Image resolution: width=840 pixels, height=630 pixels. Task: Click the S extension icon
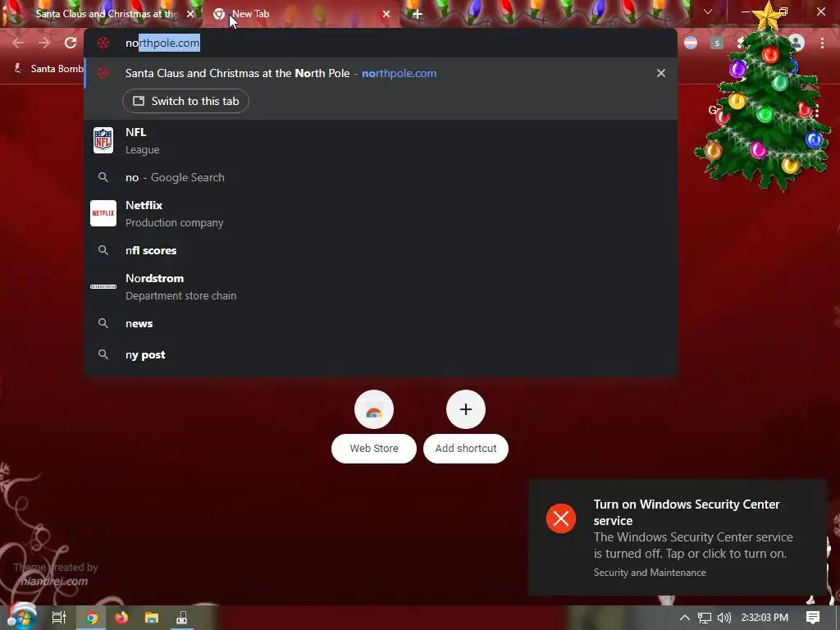click(x=717, y=43)
